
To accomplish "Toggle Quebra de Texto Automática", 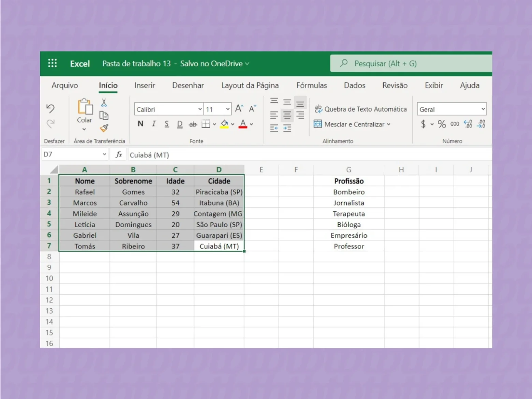I will coord(360,109).
